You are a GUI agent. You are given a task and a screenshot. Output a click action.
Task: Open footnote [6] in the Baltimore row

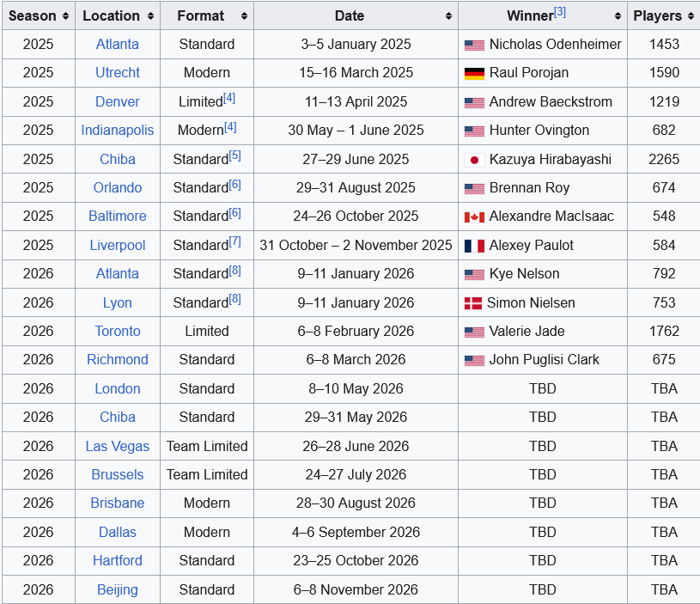(x=234, y=213)
